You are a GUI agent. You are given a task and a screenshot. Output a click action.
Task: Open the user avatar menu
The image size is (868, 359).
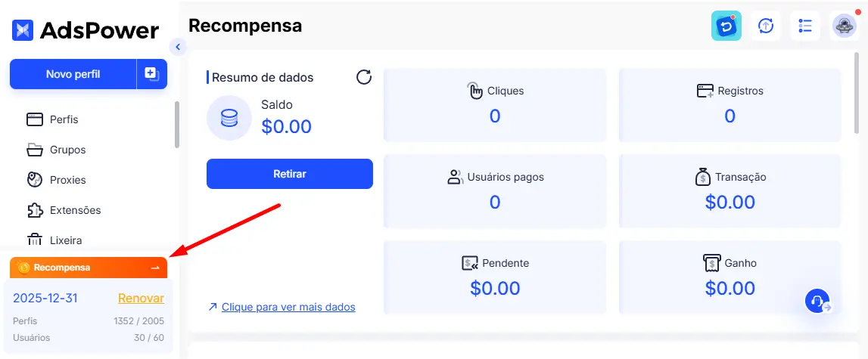(845, 26)
